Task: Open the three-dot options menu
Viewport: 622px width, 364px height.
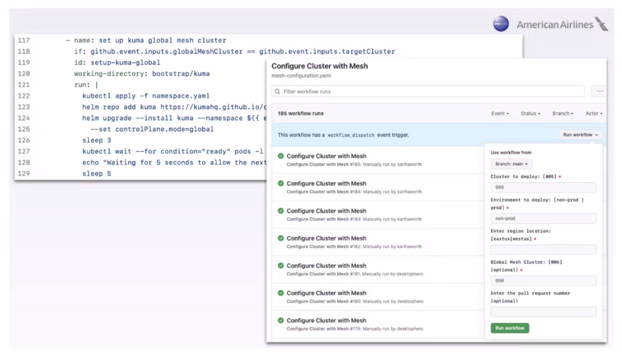Action: [599, 91]
